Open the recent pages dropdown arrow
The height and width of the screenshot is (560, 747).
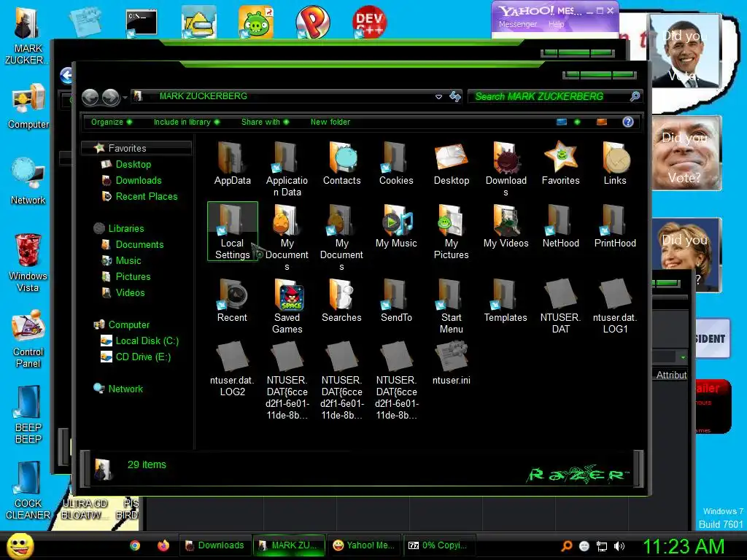click(125, 98)
